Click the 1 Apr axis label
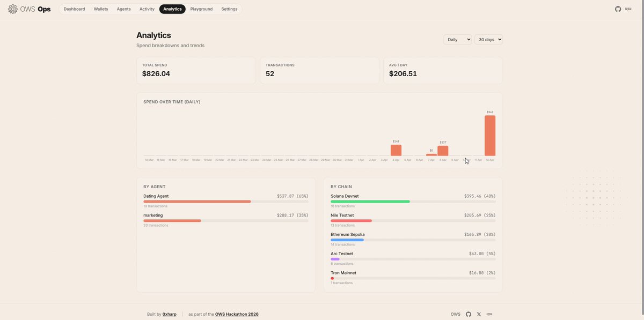This screenshot has height=320, width=644. click(x=361, y=160)
